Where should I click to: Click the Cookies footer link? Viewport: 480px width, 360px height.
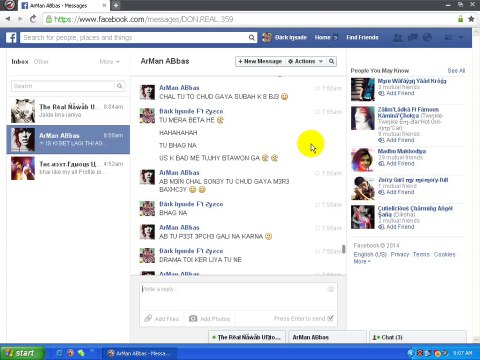click(x=444, y=254)
